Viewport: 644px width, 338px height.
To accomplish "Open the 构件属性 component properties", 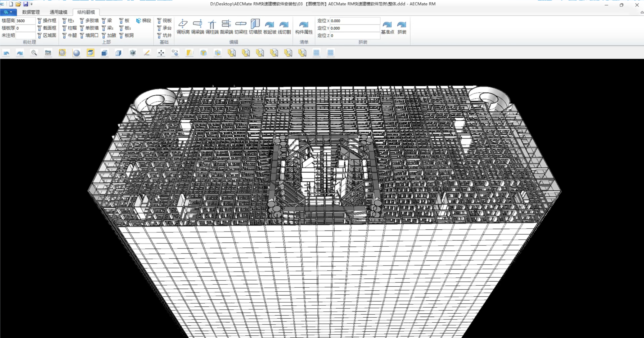I will (x=304, y=27).
